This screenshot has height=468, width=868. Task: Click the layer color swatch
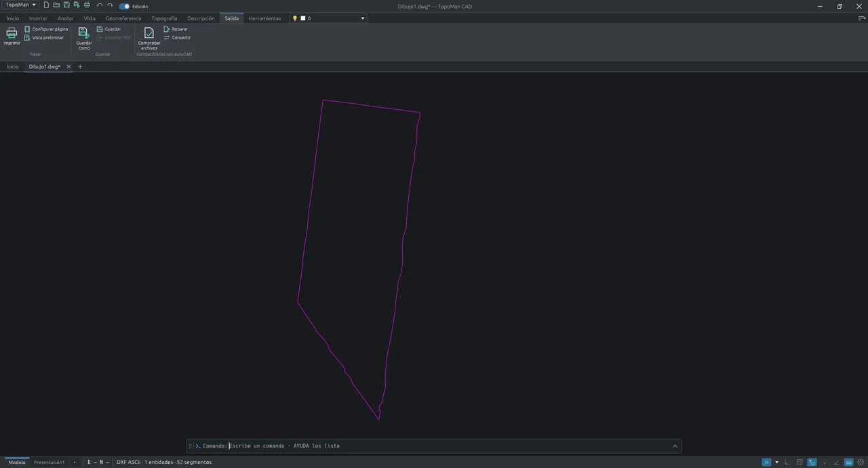pyautogui.click(x=303, y=18)
